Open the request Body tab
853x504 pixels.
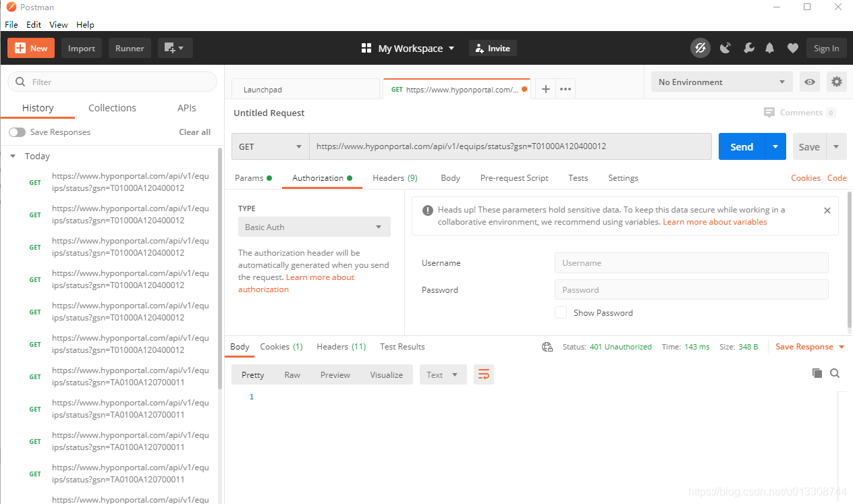tap(450, 178)
